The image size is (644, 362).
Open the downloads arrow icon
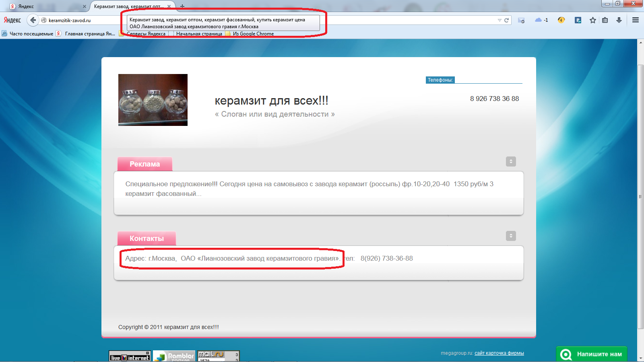619,20
